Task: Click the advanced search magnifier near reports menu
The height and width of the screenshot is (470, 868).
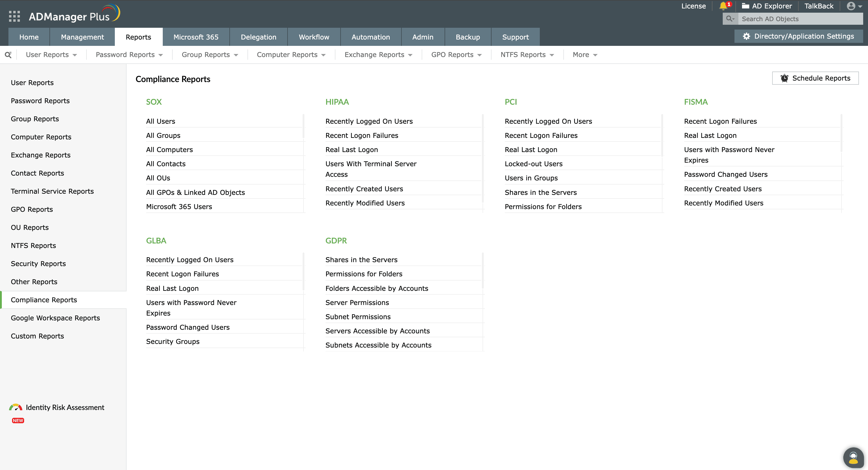Action: 8,54
